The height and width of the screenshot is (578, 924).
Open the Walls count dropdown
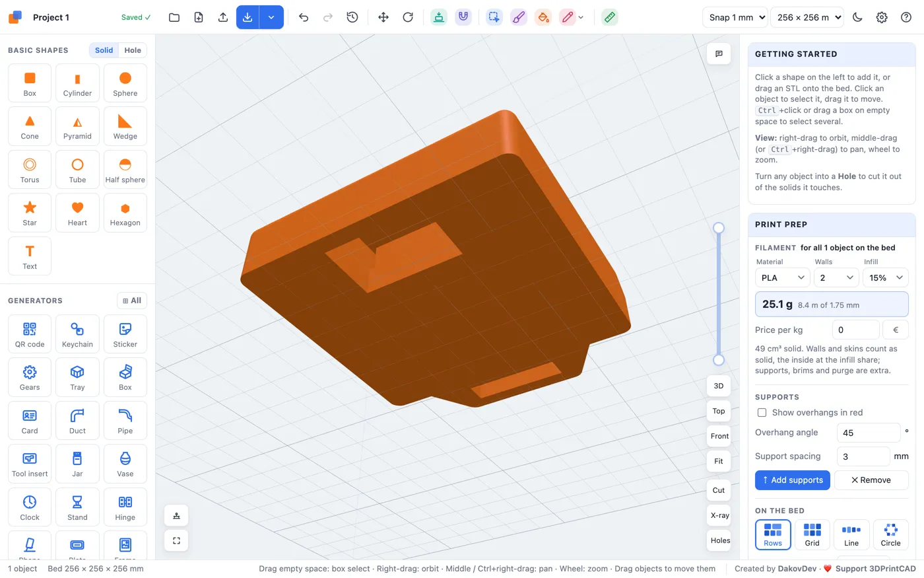coord(836,277)
